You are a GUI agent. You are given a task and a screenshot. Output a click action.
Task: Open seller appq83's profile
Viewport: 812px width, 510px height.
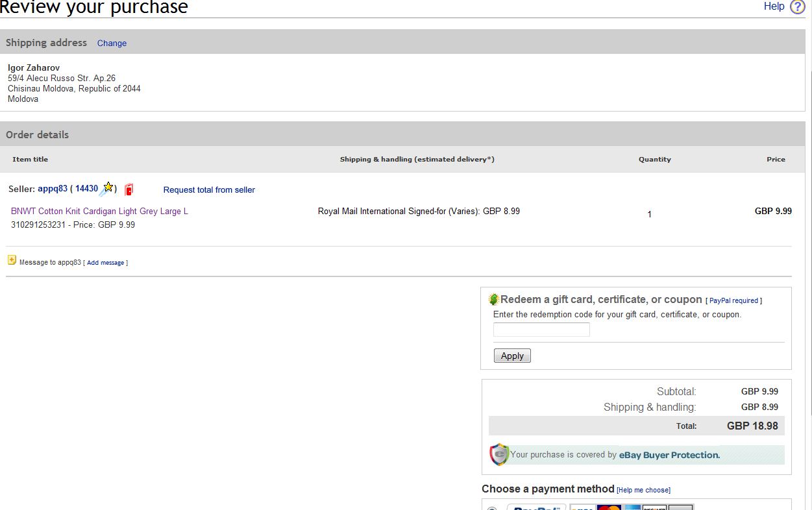click(x=53, y=189)
